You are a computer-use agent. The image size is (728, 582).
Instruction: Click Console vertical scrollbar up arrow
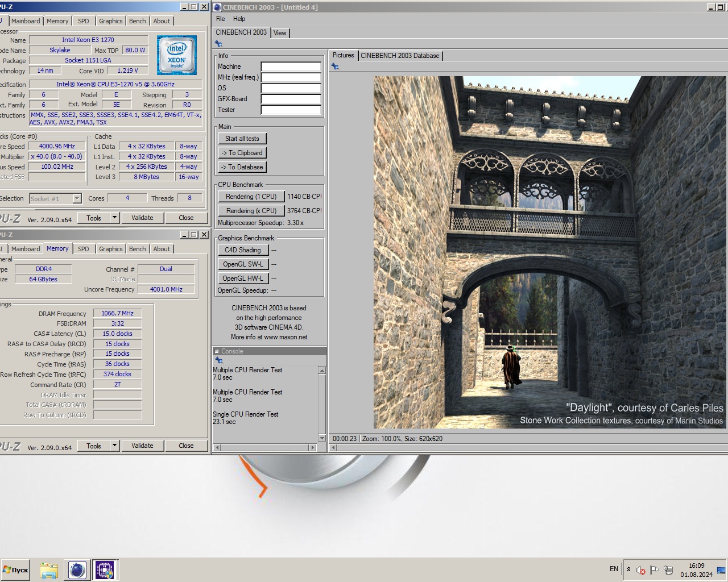(322, 370)
